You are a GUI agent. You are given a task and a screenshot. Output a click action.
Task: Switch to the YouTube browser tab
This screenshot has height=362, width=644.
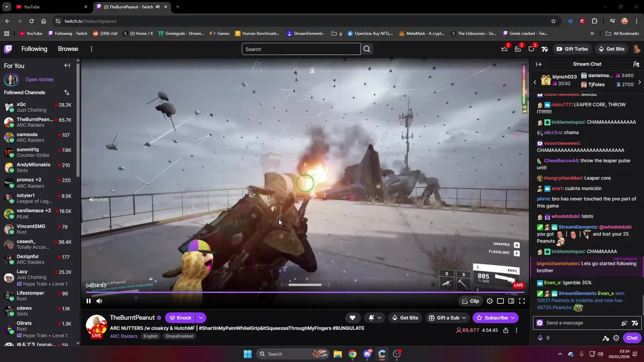tap(50, 7)
